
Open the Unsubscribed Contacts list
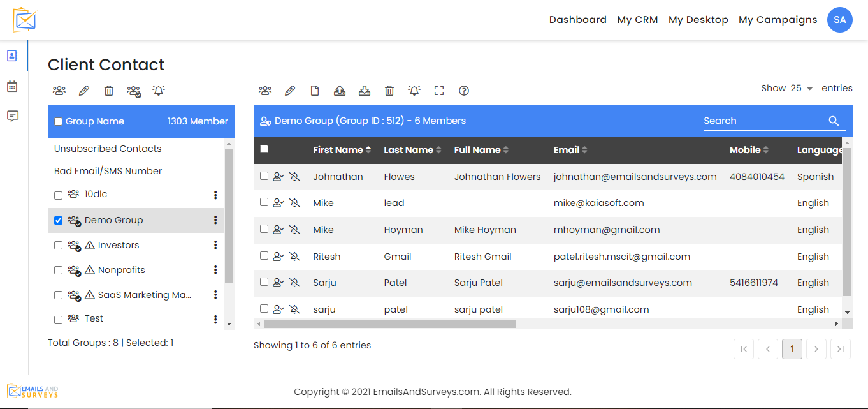click(108, 149)
